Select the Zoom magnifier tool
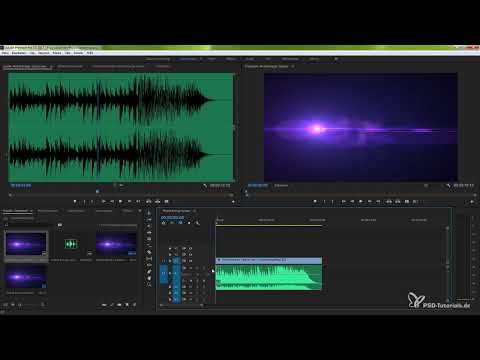This screenshot has width=480, height=360. point(149,284)
